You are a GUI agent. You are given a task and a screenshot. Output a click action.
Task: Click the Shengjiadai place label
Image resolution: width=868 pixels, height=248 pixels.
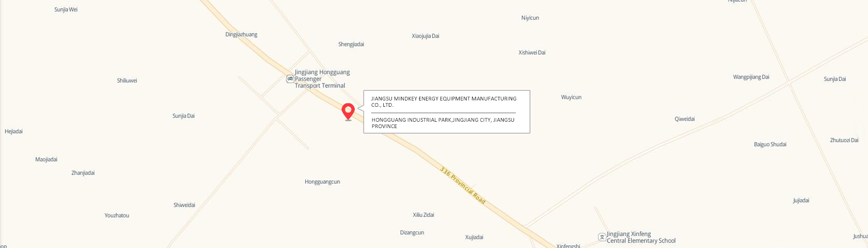click(351, 44)
